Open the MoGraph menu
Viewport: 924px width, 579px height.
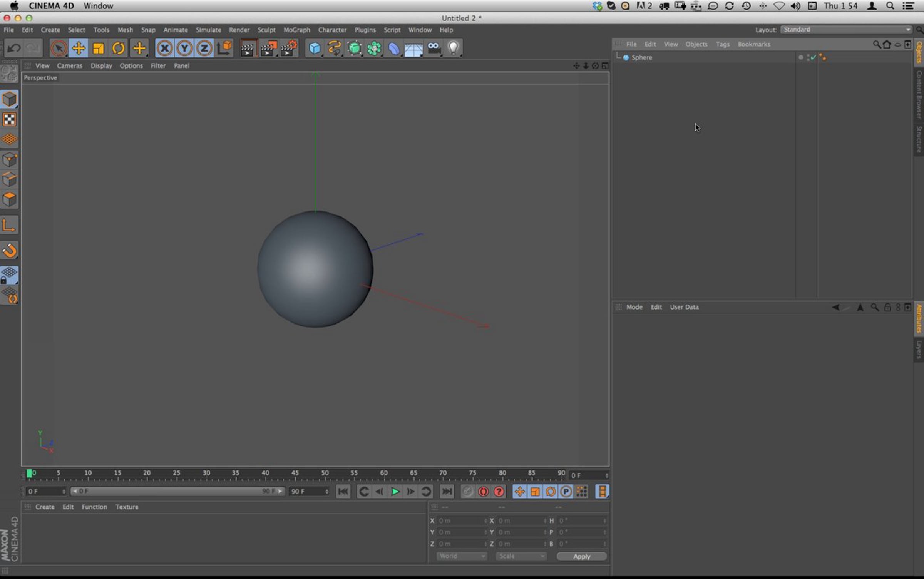[x=296, y=30]
